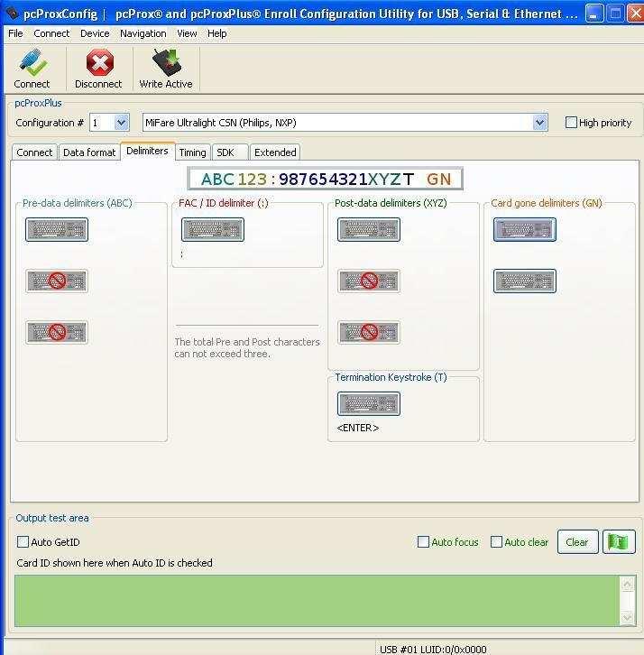
Task: Open the View menu
Action: tap(187, 33)
